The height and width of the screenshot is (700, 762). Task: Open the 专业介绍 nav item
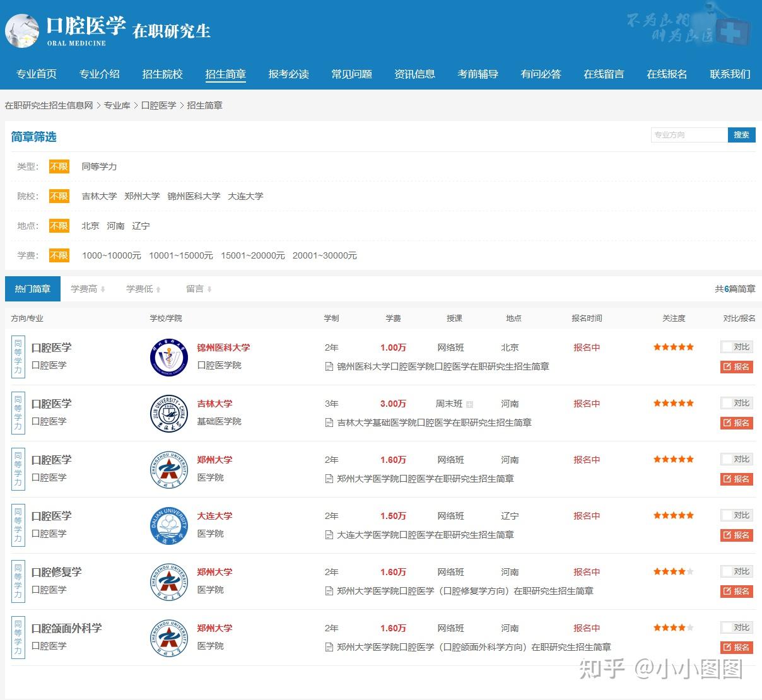[100, 74]
